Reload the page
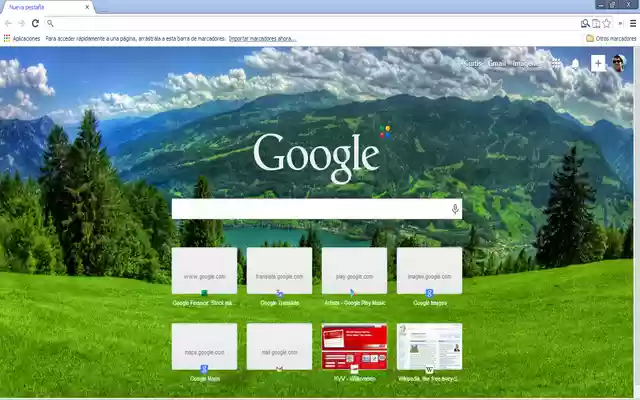Viewport: 640px width, 400px height. click(x=36, y=23)
